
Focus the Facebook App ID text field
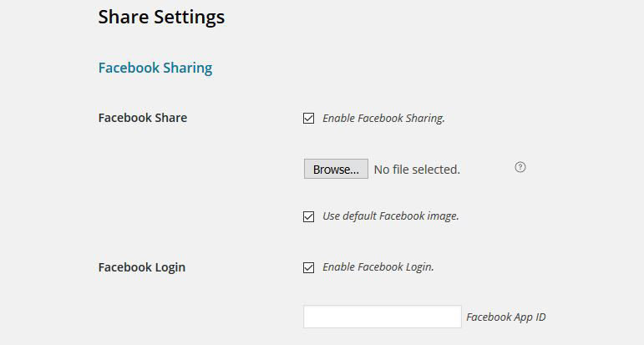tap(383, 317)
